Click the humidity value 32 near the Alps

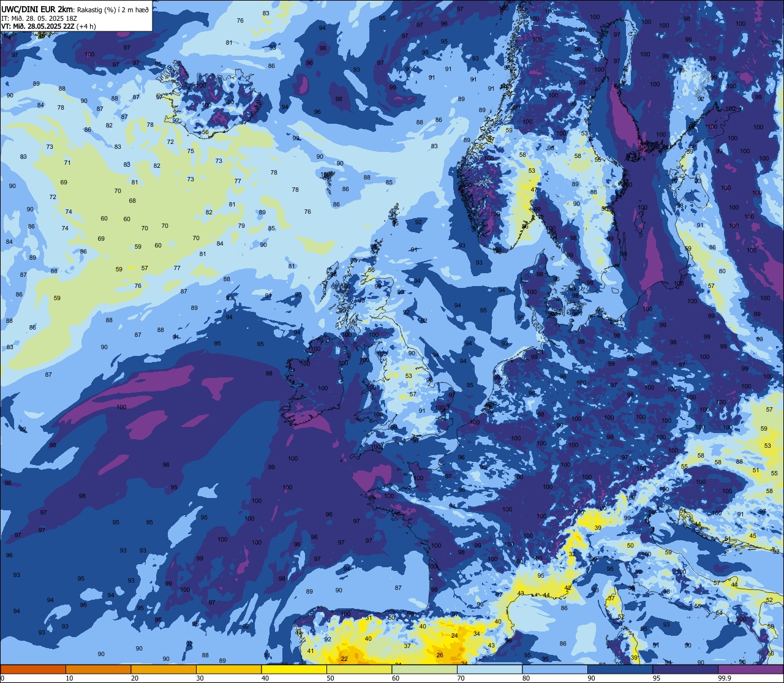pos(571,554)
